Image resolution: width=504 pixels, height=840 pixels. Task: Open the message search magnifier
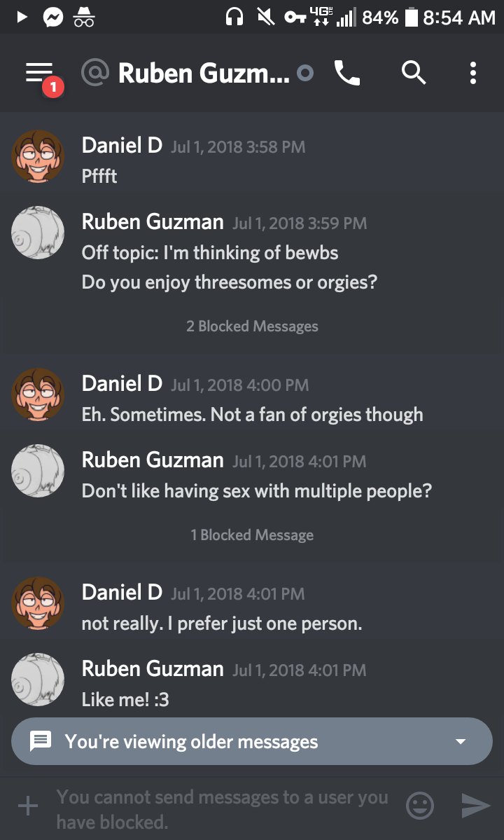(x=413, y=73)
